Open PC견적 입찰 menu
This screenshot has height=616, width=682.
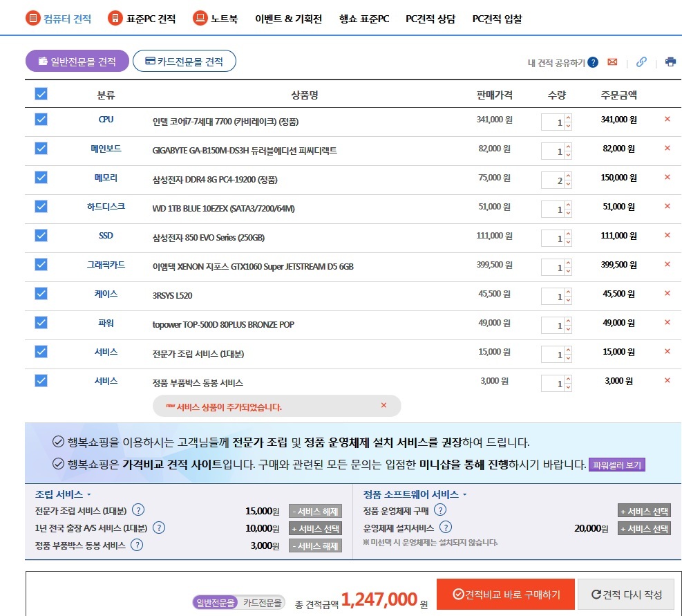click(497, 19)
